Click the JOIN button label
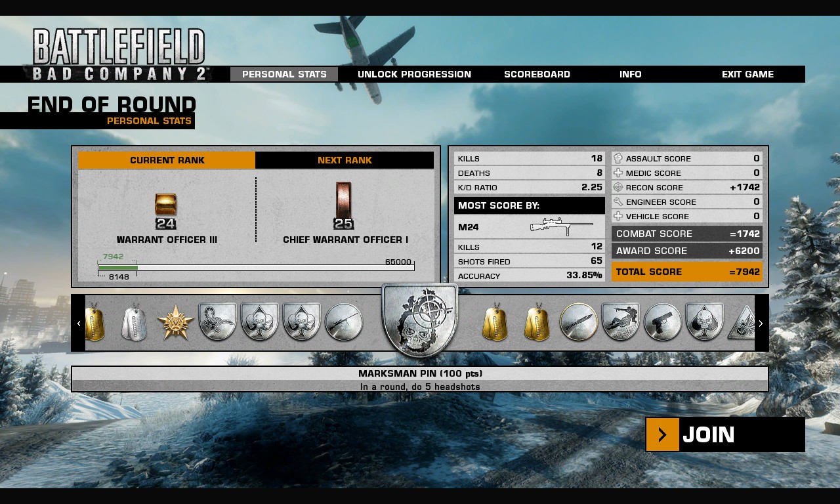 point(709,434)
